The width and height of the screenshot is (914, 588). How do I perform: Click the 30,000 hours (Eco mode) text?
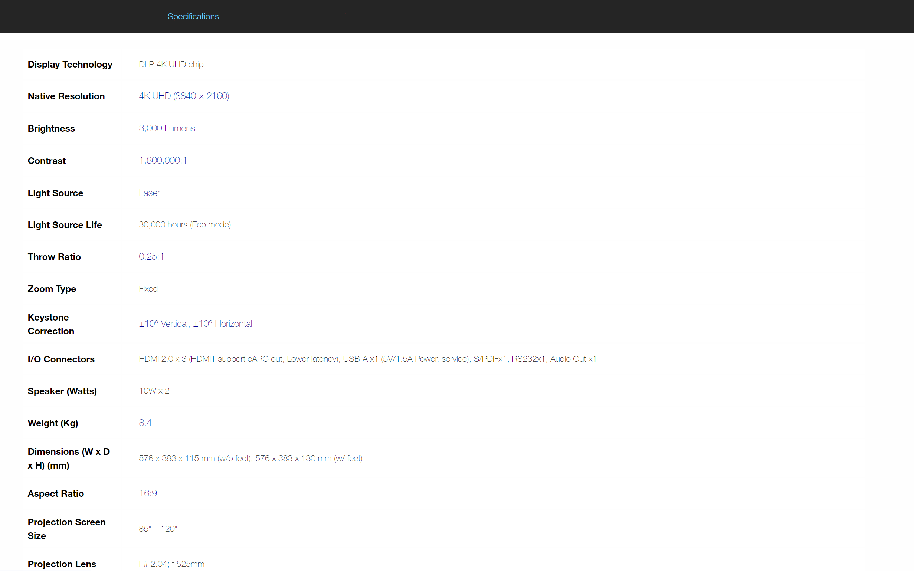pos(184,224)
